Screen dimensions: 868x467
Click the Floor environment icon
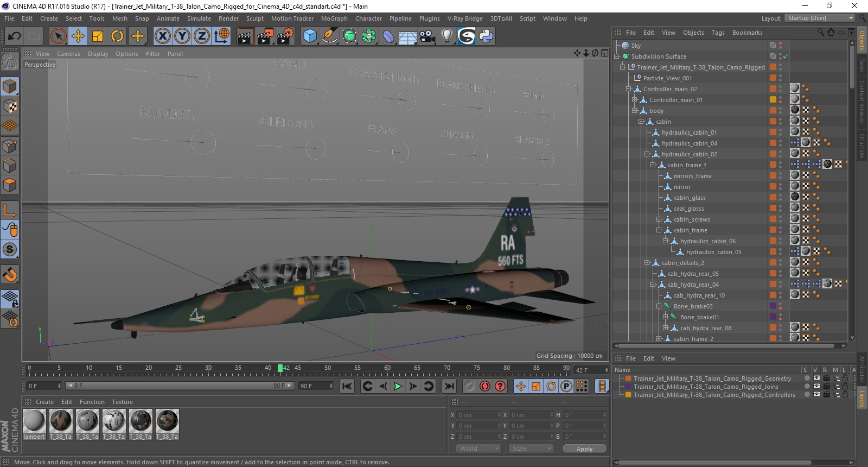pos(408,36)
